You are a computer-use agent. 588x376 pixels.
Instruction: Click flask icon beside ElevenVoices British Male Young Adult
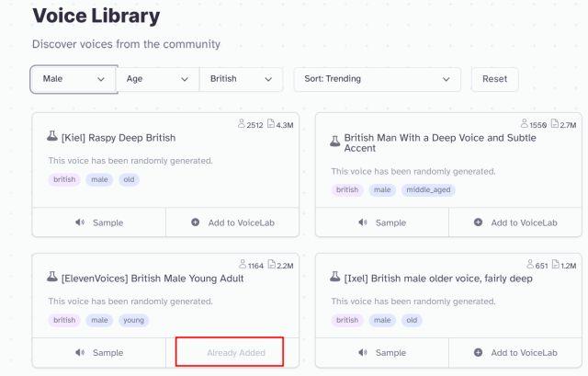point(53,279)
